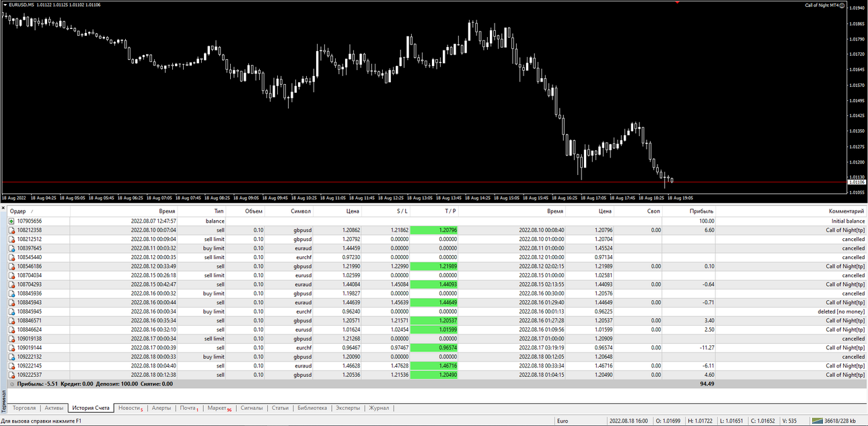Click the buy limit icon for 108397645
Viewport: 868px width, 426px height.
coord(11,248)
